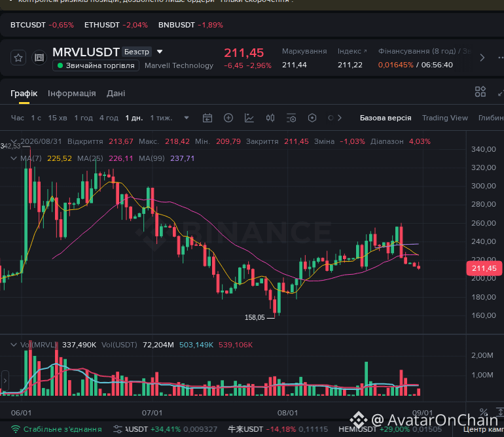Collapse the OHLC data row chevron

(x=14, y=141)
